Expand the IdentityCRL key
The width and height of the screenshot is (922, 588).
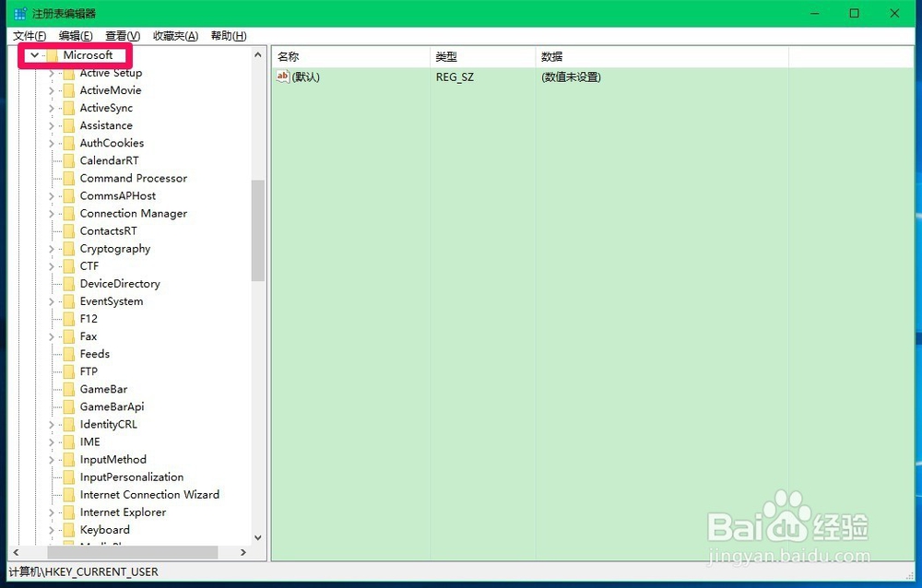click(51, 425)
